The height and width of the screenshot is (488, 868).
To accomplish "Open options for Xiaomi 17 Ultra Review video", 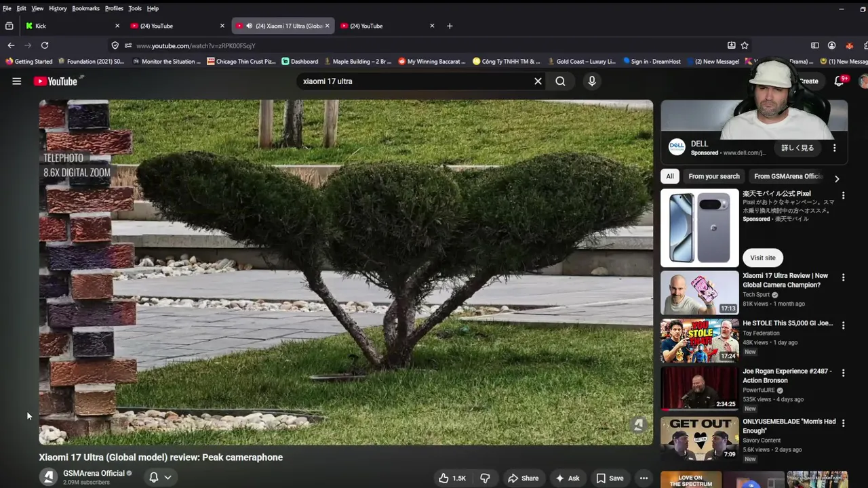I will pos(843,277).
